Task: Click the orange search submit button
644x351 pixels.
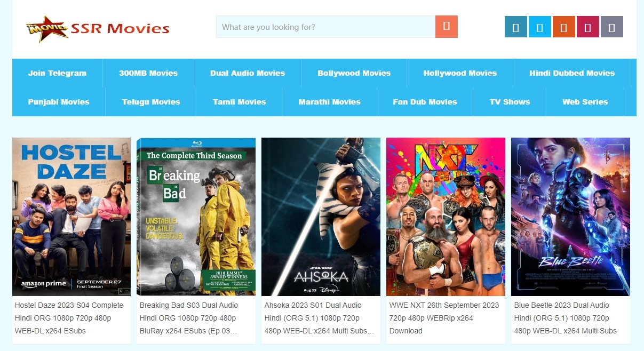Action: pos(447,27)
